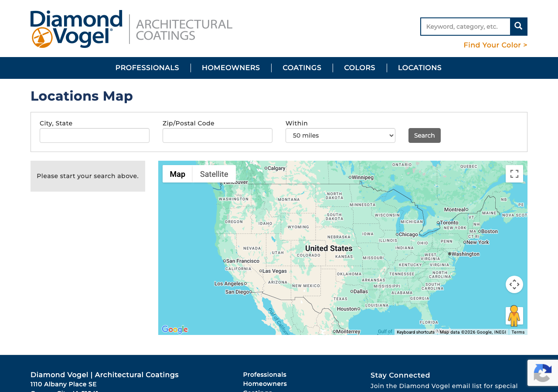Viewport: 558px width, 392px height.
Task: Open footer Professionals link
Action: tap(265, 375)
